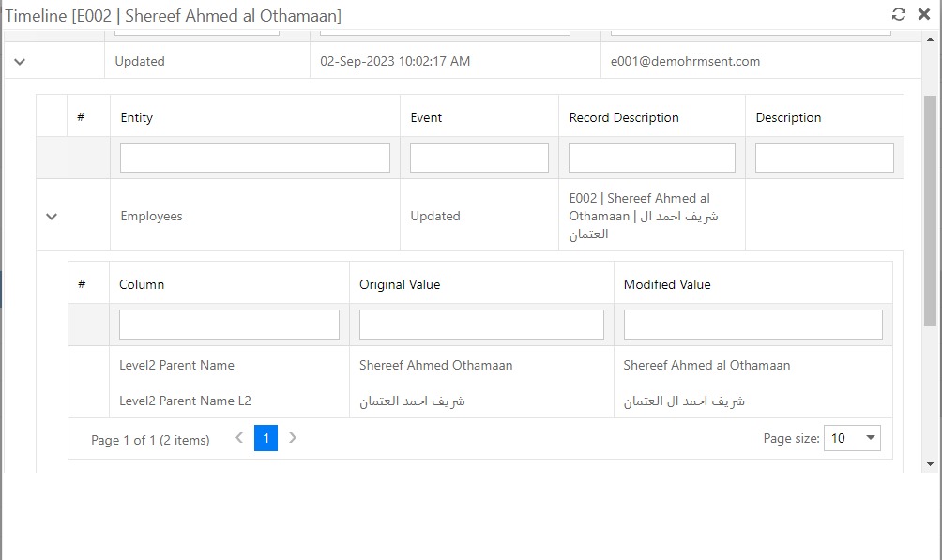The image size is (942, 560).
Task: Collapse the Updated event row chevron
Action: coord(19,61)
